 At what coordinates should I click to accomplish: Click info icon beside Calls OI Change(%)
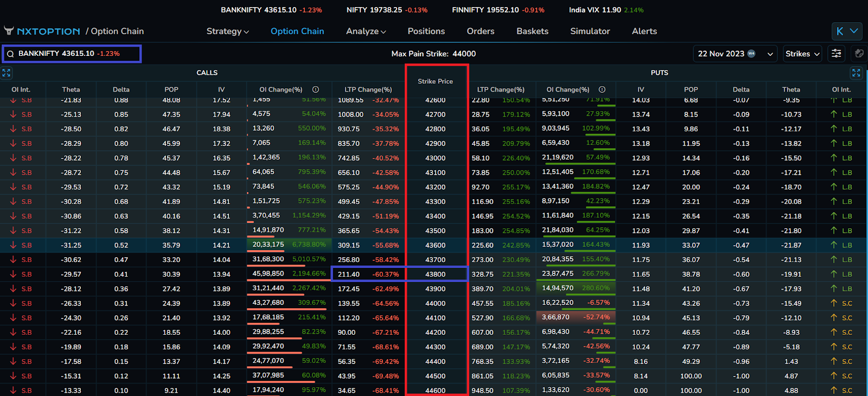(x=316, y=90)
